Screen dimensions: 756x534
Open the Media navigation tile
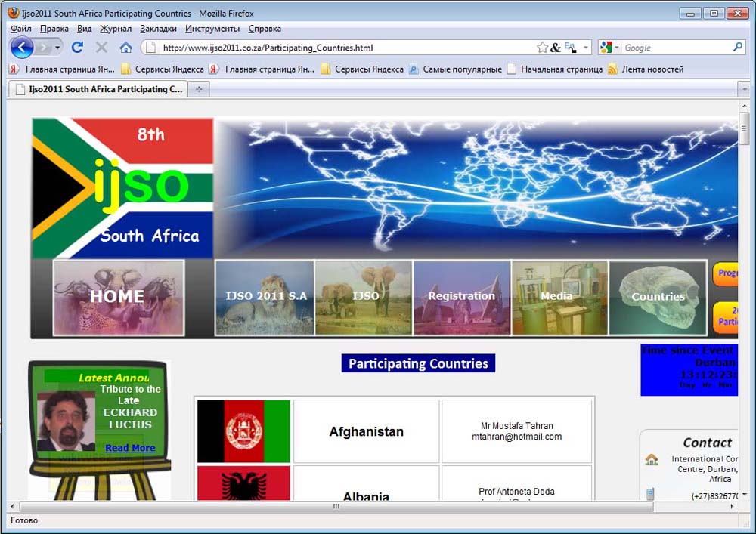[559, 297]
